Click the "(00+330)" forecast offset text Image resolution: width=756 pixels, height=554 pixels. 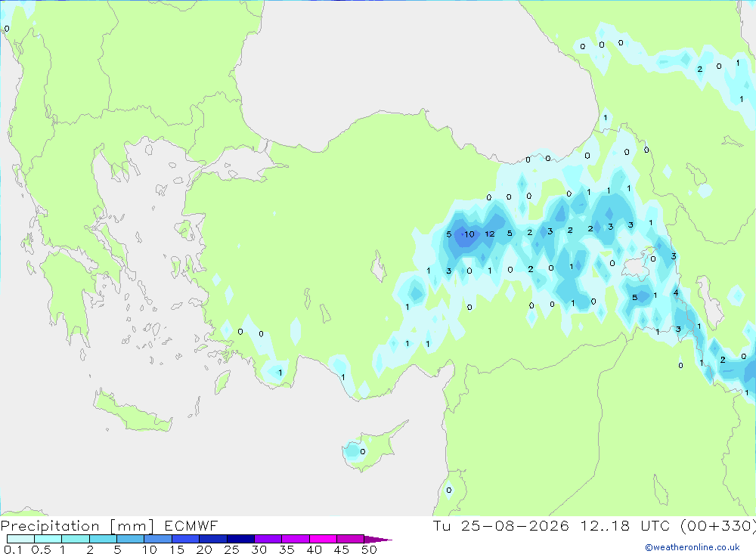click(x=717, y=526)
